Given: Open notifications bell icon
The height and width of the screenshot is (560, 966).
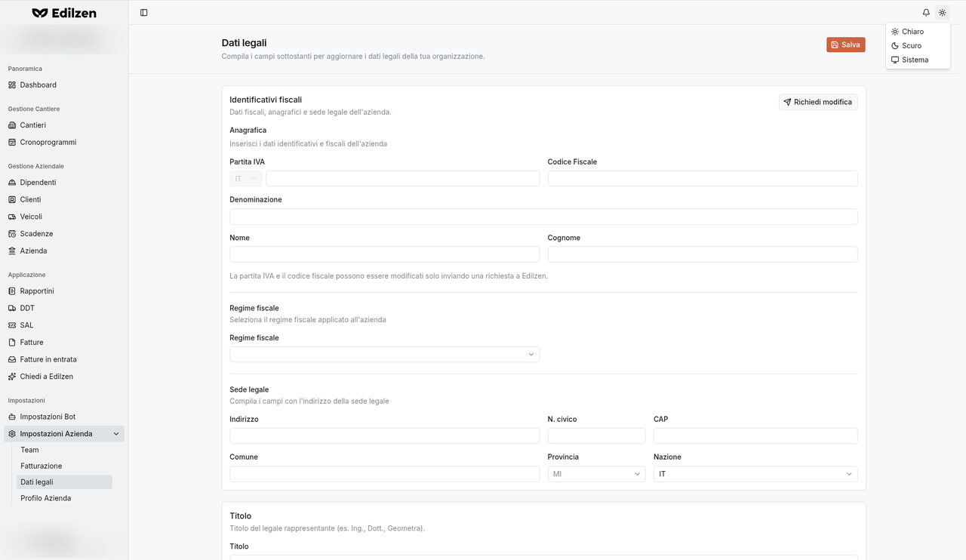Looking at the screenshot, I should pyautogui.click(x=926, y=13).
